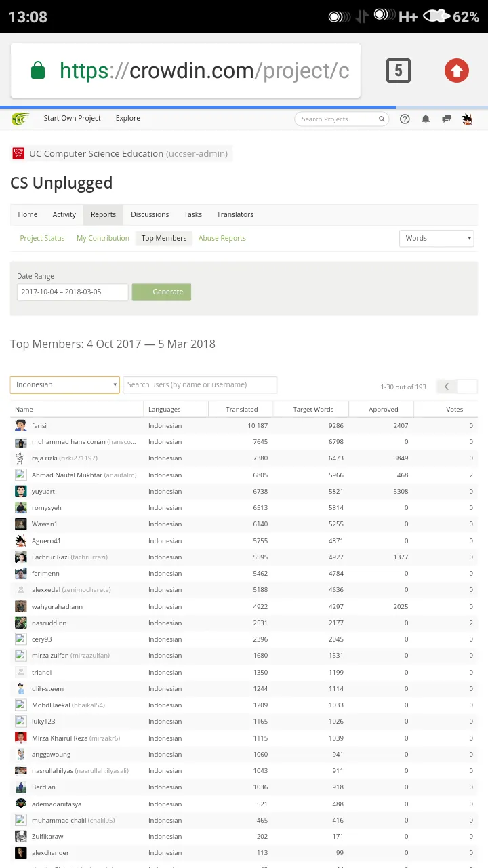Screen dimensions: 488x868
Task: Open the Tasks tab
Action: point(193,214)
